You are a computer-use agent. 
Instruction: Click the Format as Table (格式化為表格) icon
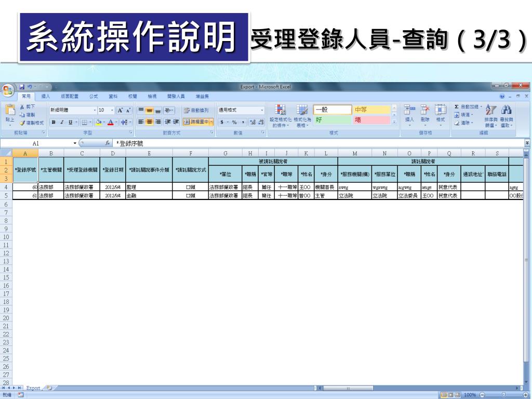(302, 110)
